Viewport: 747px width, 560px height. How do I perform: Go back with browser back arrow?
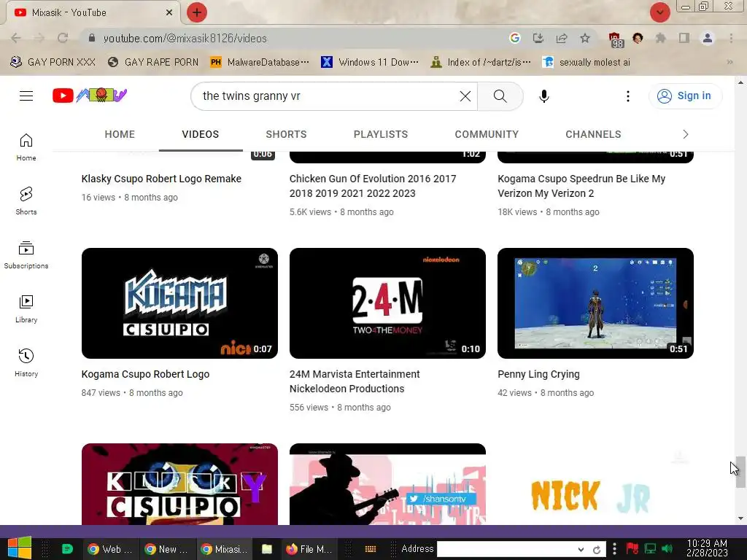click(x=16, y=38)
